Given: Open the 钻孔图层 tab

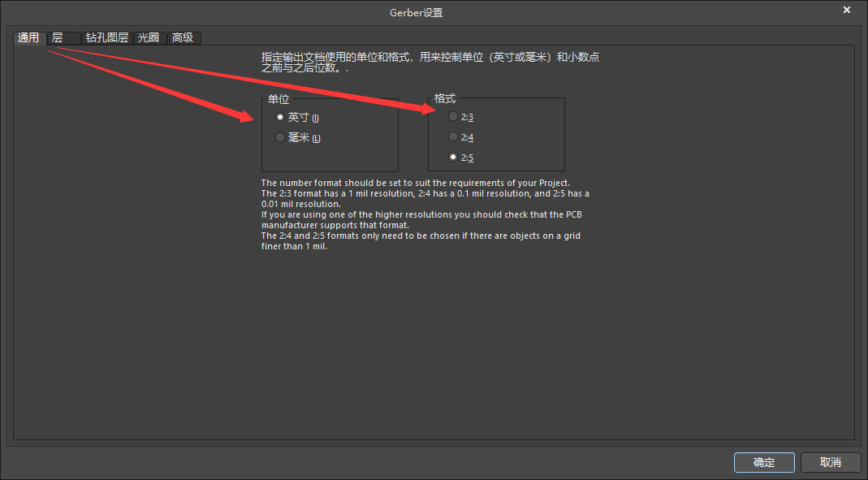Looking at the screenshot, I should [107, 37].
